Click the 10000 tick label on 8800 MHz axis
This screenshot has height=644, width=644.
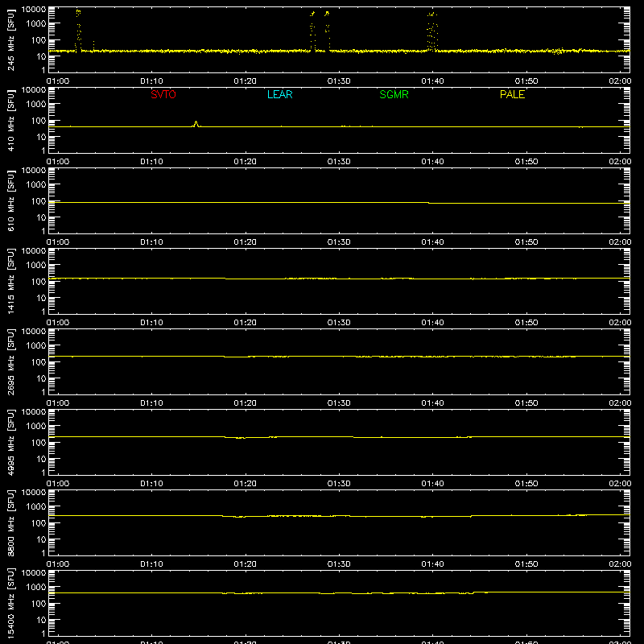click(34, 493)
